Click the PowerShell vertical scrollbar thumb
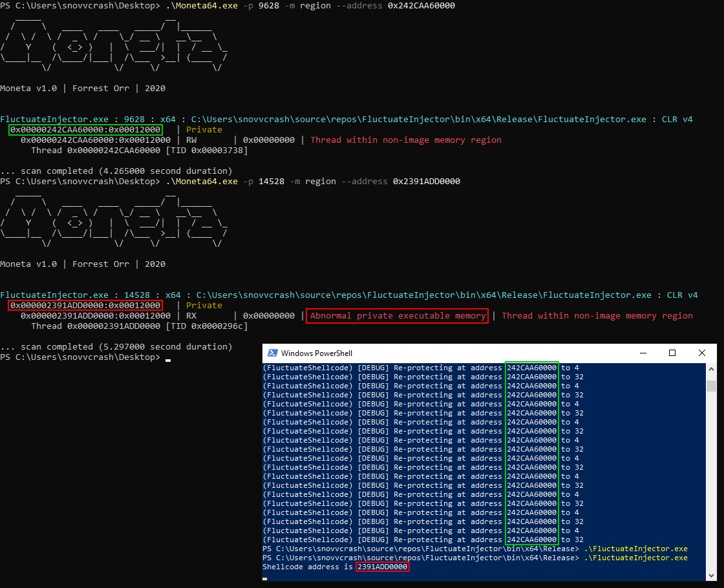Screen dimensions: 724x588 point(711,386)
